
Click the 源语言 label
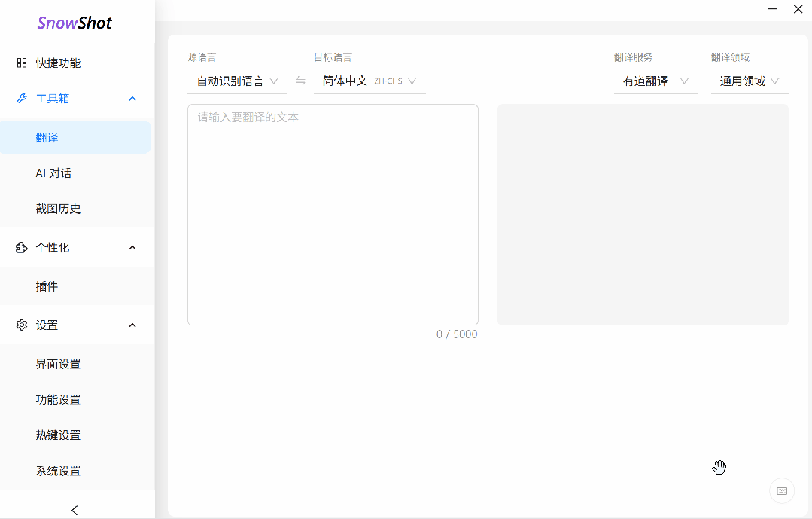(202, 57)
